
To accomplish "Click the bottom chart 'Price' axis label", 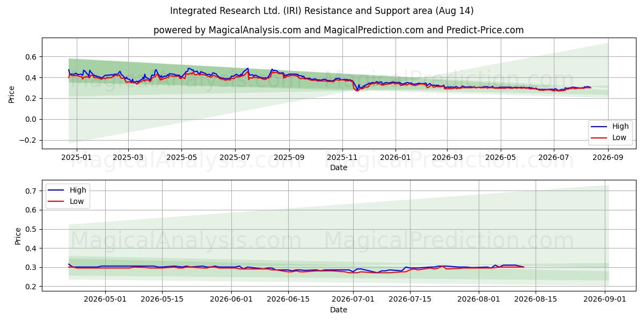I will (x=18, y=236).
